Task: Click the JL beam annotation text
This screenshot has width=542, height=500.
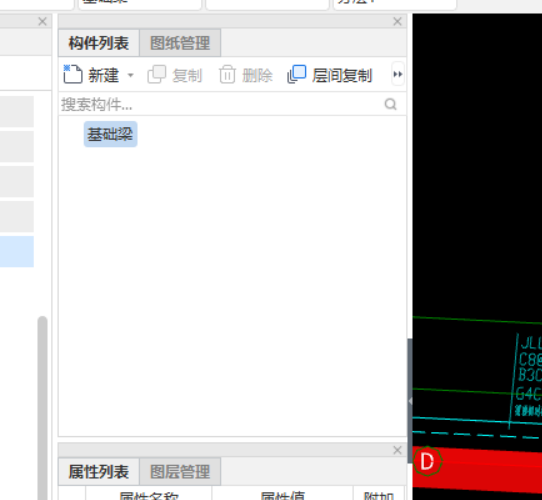Action: (x=531, y=344)
